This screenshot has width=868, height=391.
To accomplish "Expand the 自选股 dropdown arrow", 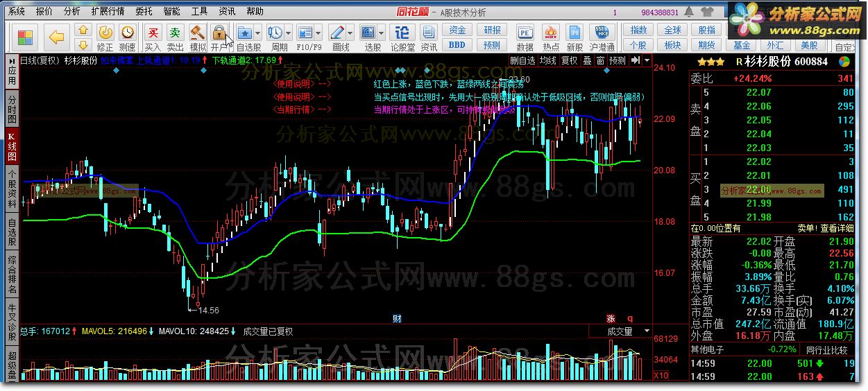I will (258, 33).
